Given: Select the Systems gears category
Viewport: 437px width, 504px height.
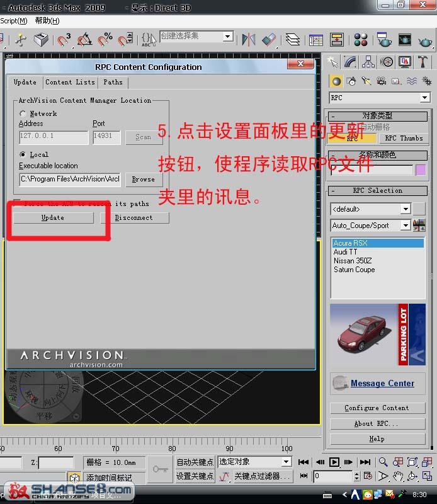Looking at the screenshot, I should (x=427, y=81).
